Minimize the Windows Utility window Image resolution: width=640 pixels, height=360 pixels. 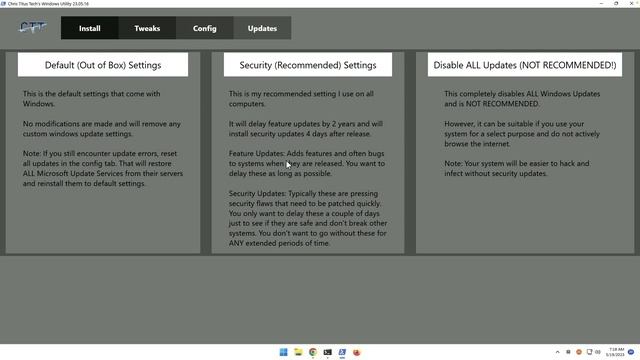point(601,3)
